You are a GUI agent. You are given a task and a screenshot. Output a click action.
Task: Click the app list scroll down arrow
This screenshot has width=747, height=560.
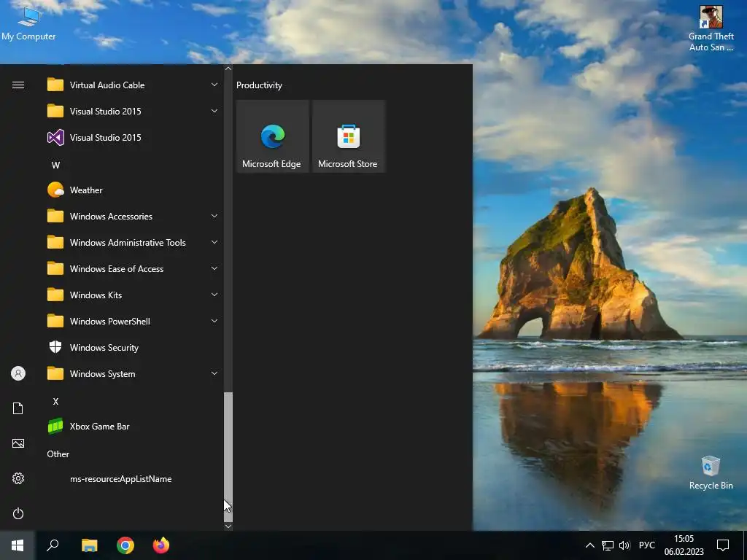coord(228,526)
